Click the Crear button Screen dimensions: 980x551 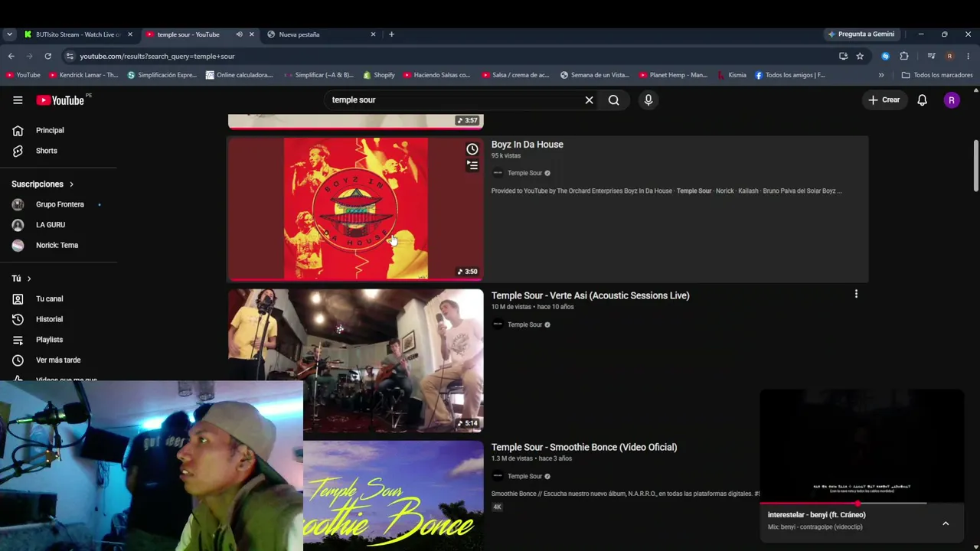(x=884, y=100)
